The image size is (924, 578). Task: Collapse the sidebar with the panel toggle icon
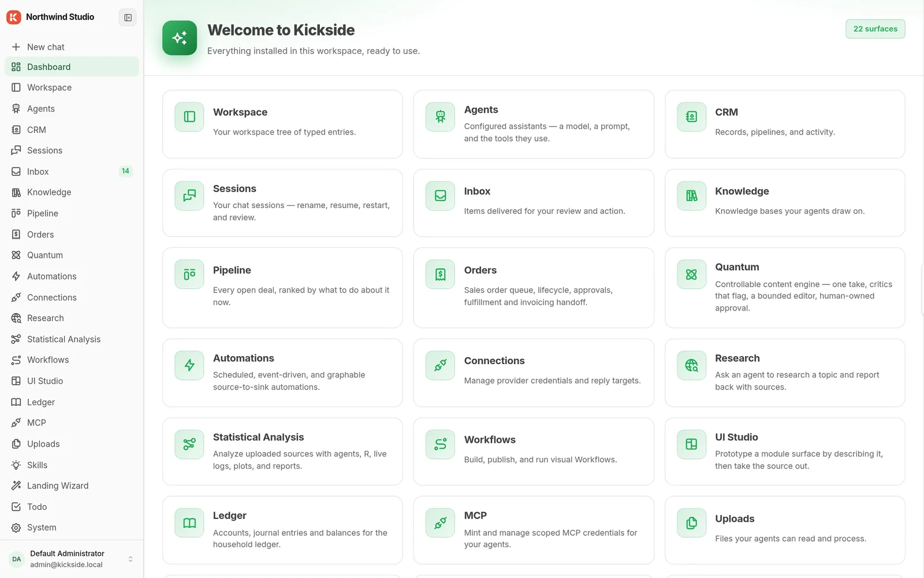[128, 17]
